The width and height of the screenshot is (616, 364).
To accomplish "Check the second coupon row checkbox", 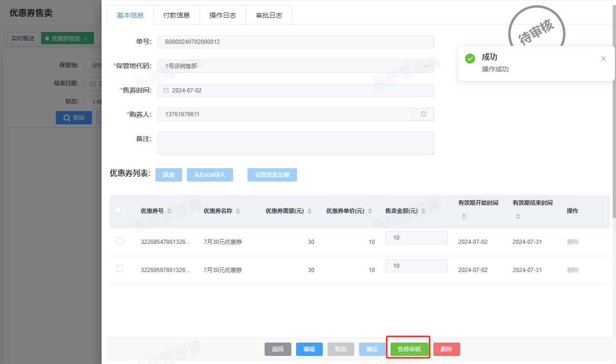I will click(120, 269).
